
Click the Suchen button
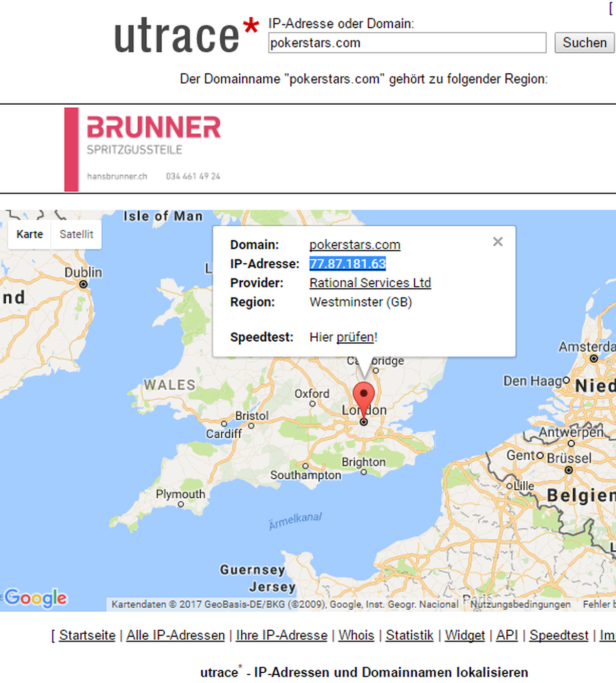(x=584, y=43)
